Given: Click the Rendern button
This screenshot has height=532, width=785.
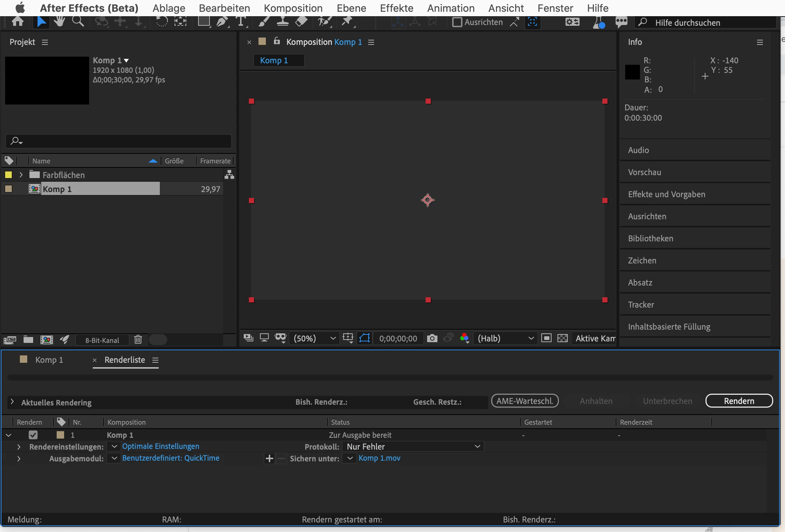Looking at the screenshot, I should coord(739,401).
